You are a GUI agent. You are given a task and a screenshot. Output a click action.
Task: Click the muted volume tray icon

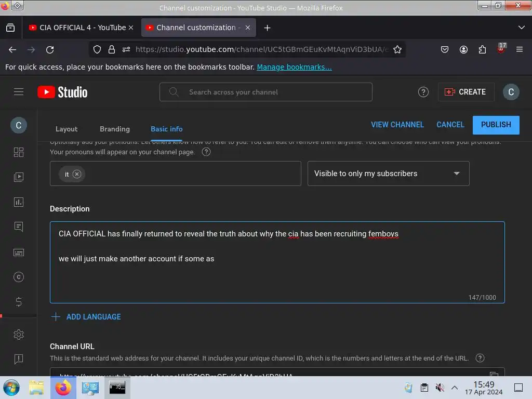[440, 388]
